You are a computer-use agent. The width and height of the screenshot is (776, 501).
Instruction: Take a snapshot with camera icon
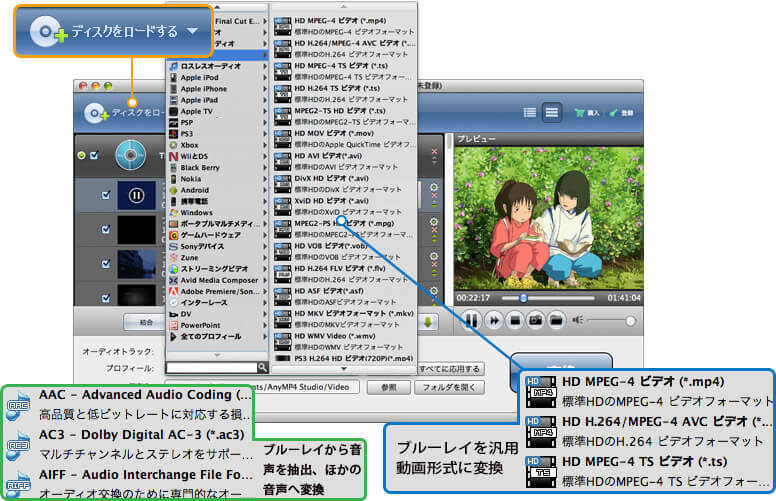point(535,321)
